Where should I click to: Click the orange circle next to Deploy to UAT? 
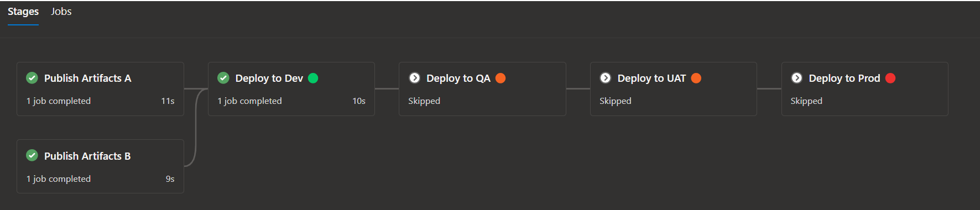click(x=696, y=78)
